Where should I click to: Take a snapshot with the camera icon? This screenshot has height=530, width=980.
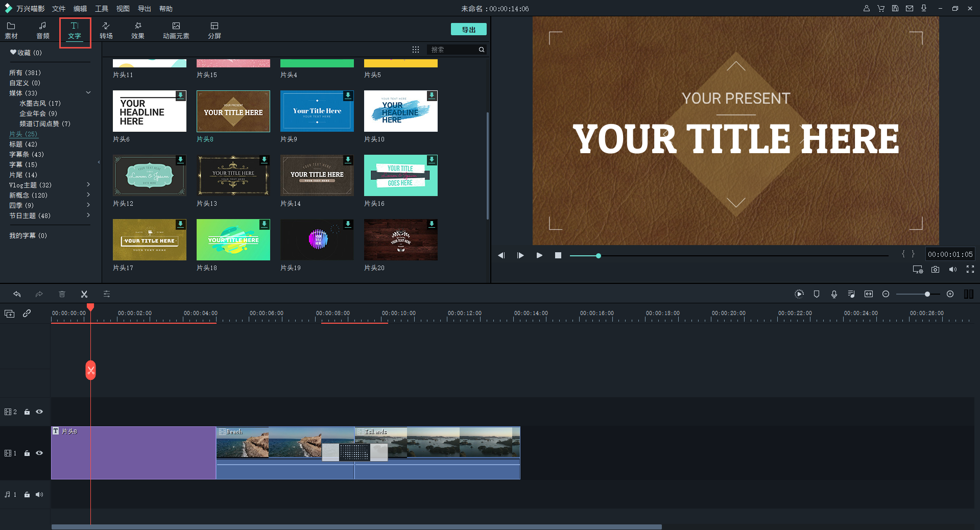tap(935, 270)
